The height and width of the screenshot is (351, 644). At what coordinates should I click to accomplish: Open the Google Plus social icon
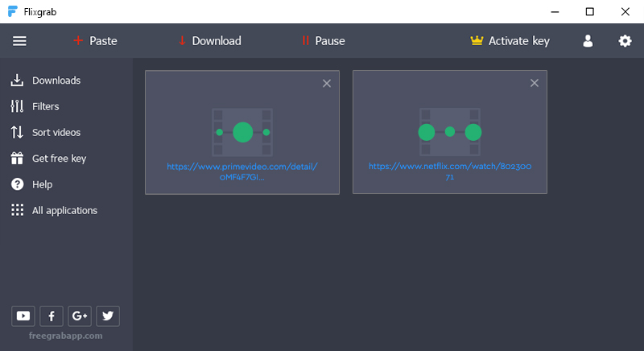point(80,316)
